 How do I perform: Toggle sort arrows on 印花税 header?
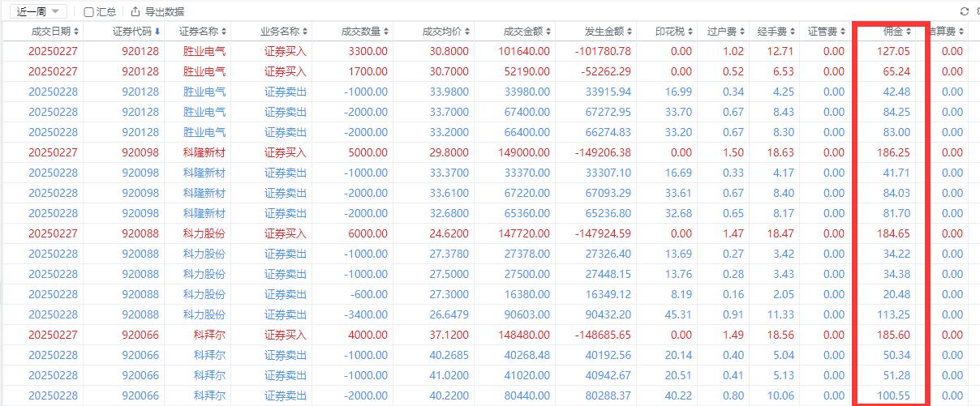pyautogui.click(x=690, y=32)
